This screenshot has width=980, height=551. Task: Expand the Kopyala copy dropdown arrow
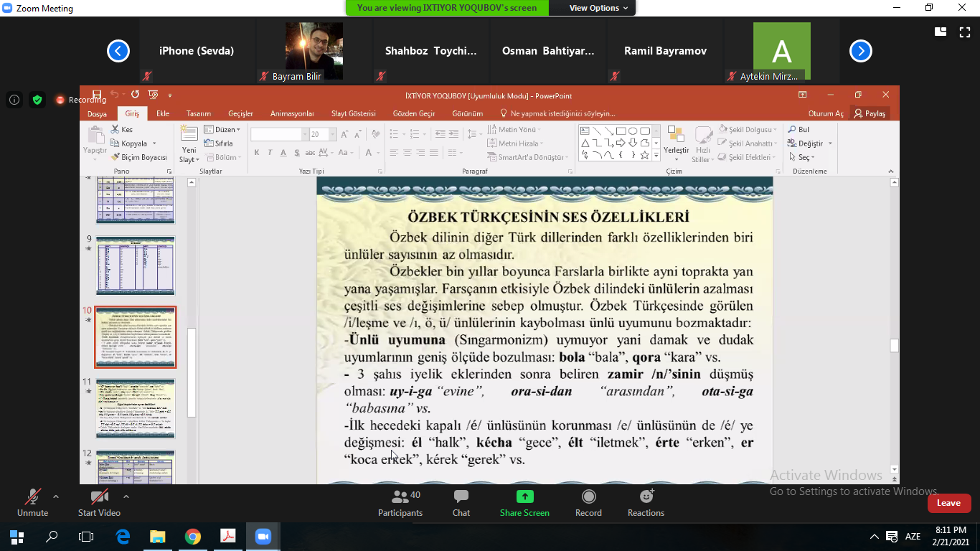point(154,143)
